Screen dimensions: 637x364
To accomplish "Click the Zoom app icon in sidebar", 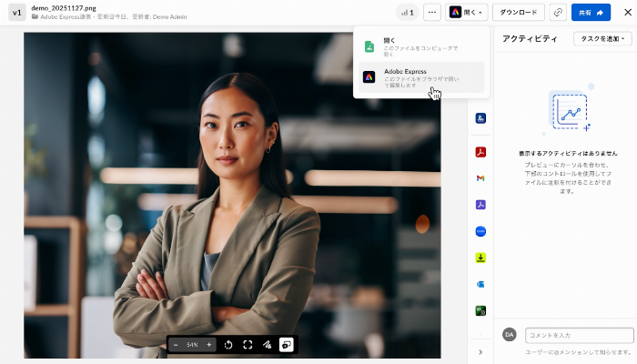I will (x=480, y=231).
